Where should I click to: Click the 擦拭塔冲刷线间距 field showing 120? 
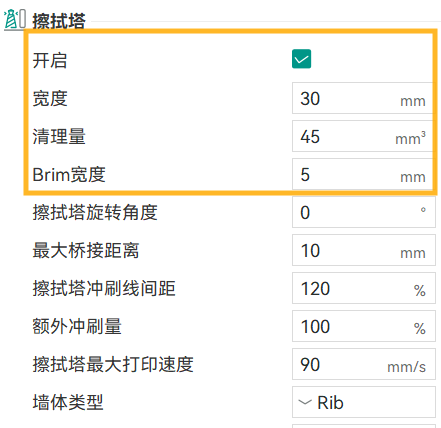(364, 288)
